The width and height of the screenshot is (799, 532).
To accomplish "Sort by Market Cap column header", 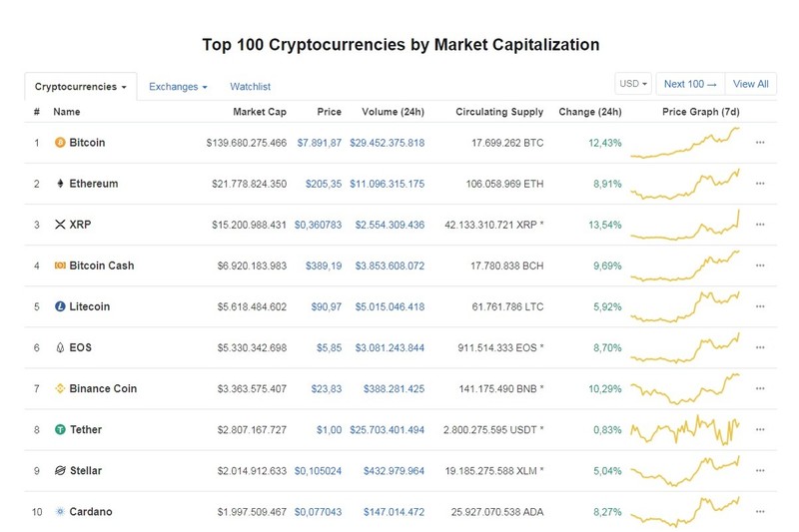I will 260,112.
